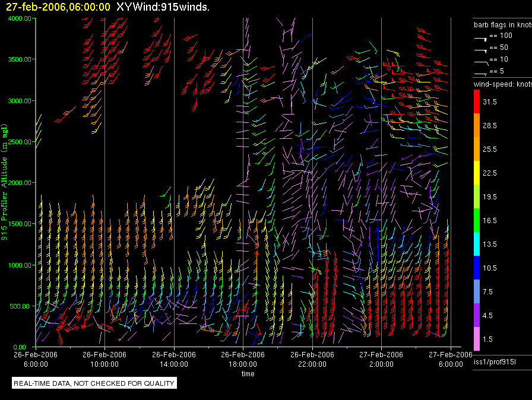The image size is (532, 400).
Task: Click the yellow-green 19.5 knots swatch
Action: (x=477, y=196)
